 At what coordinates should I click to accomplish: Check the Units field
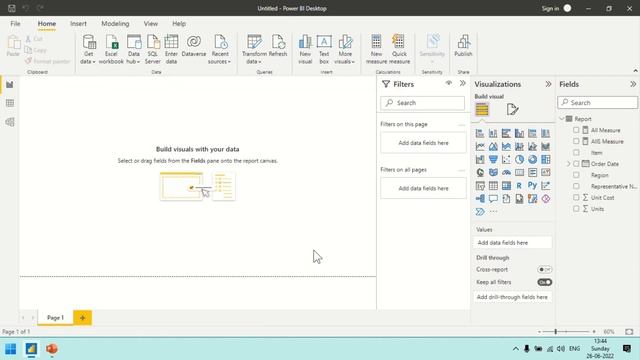[x=576, y=209]
